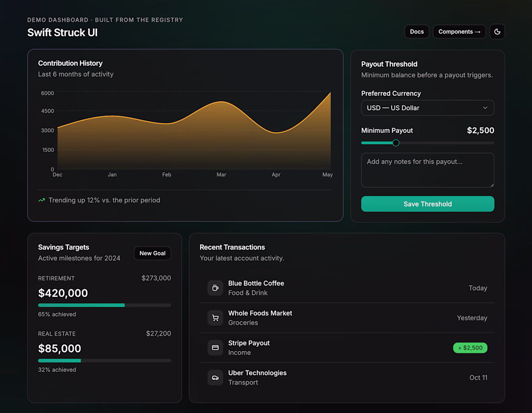Screen dimensions: 532x413
Task: Open the Docs page
Action: [x=416, y=31]
